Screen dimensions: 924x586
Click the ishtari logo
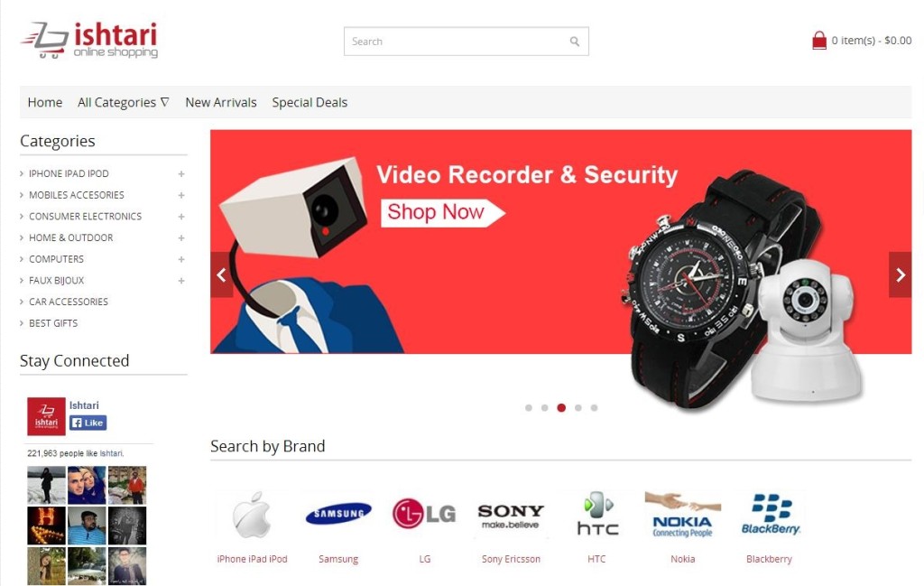coord(89,40)
